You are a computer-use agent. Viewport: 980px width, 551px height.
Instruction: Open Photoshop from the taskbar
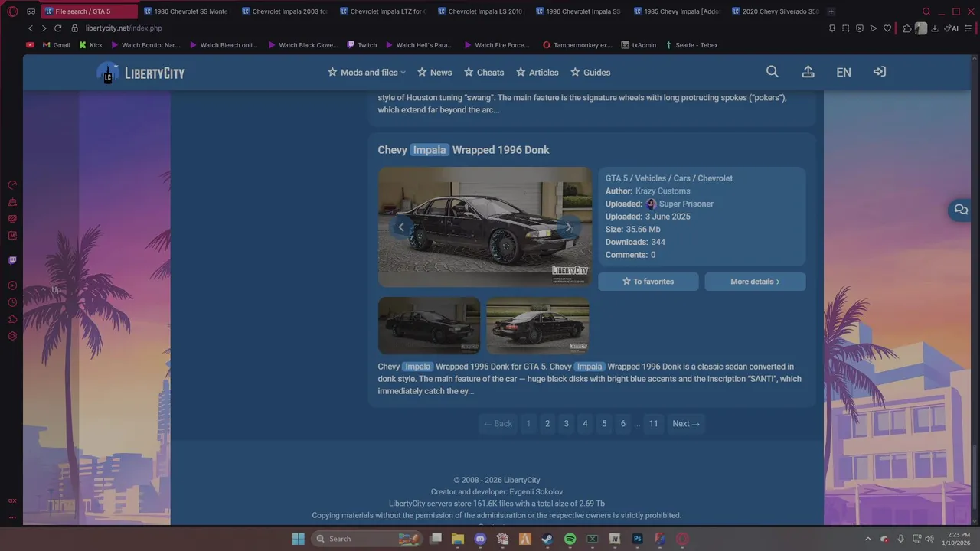click(x=637, y=539)
